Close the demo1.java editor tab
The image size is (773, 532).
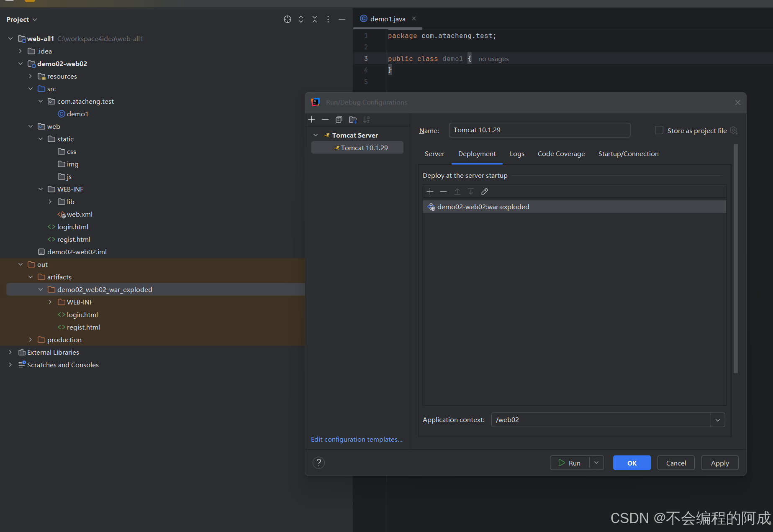point(414,18)
